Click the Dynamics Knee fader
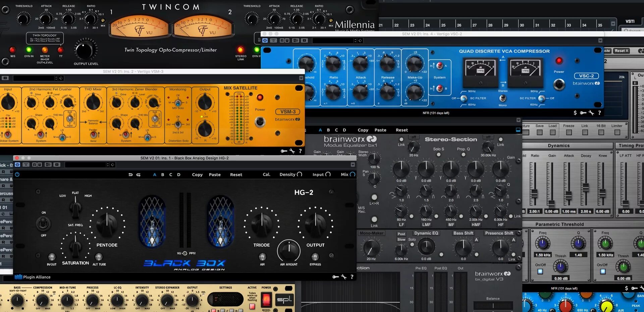Image resolution: width=644 pixels, height=312 pixels. click(x=602, y=193)
